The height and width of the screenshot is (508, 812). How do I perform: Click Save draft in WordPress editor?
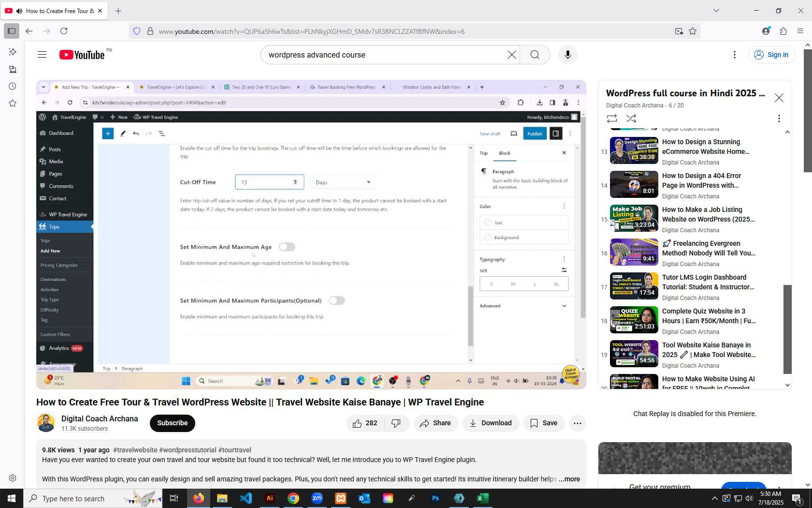click(490, 134)
